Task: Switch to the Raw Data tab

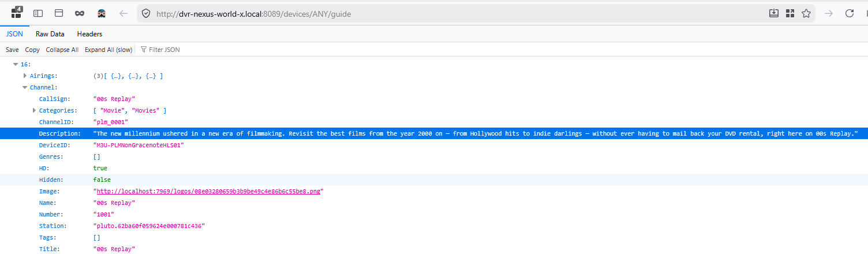Action: point(50,34)
